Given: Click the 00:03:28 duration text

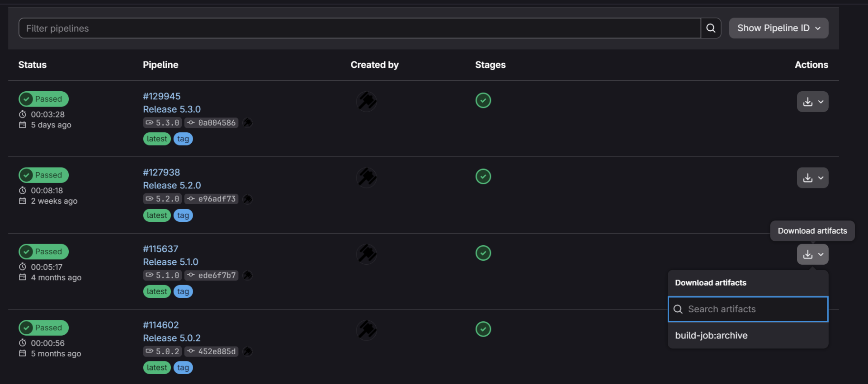Looking at the screenshot, I should tap(48, 114).
